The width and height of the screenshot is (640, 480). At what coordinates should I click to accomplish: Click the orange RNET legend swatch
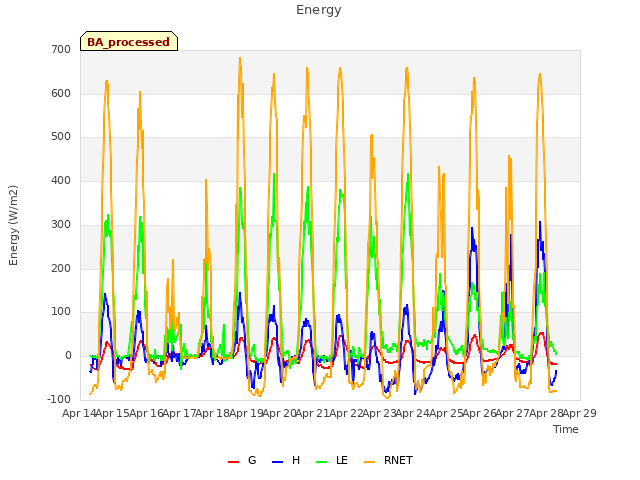tap(369, 461)
